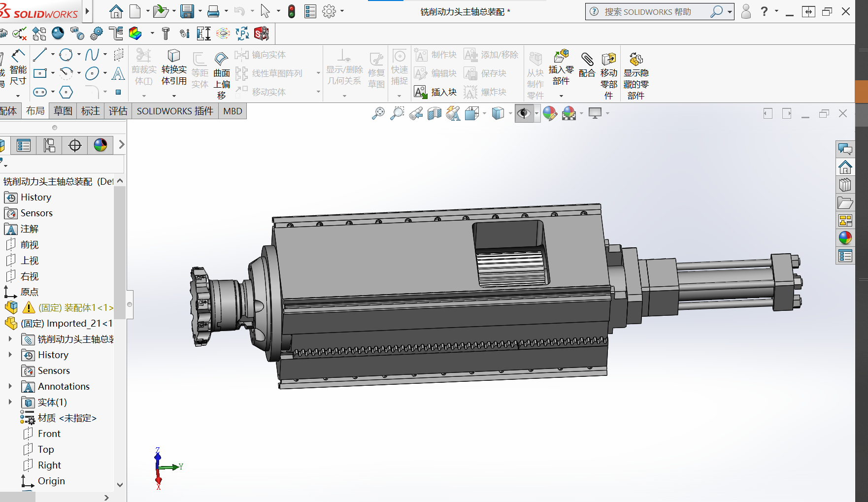Select the Circle sketch tool
Viewport: 868px width, 502px height.
pos(66,55)
